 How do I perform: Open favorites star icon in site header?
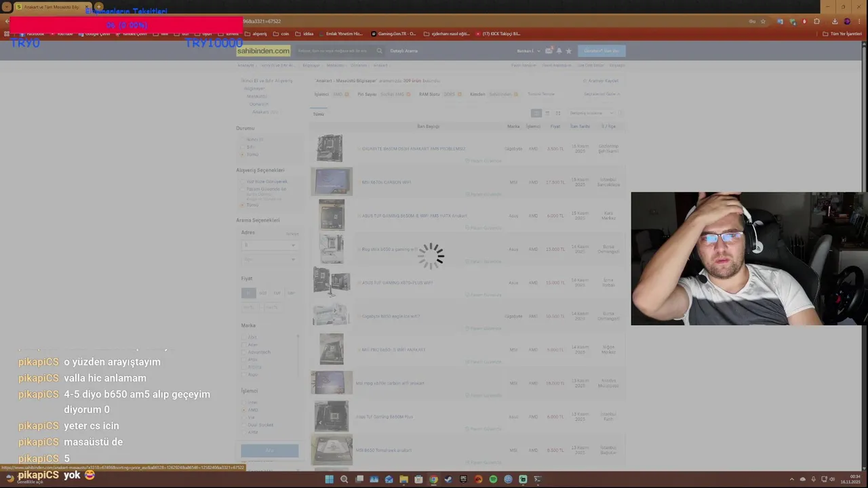[x=568, y=51]
